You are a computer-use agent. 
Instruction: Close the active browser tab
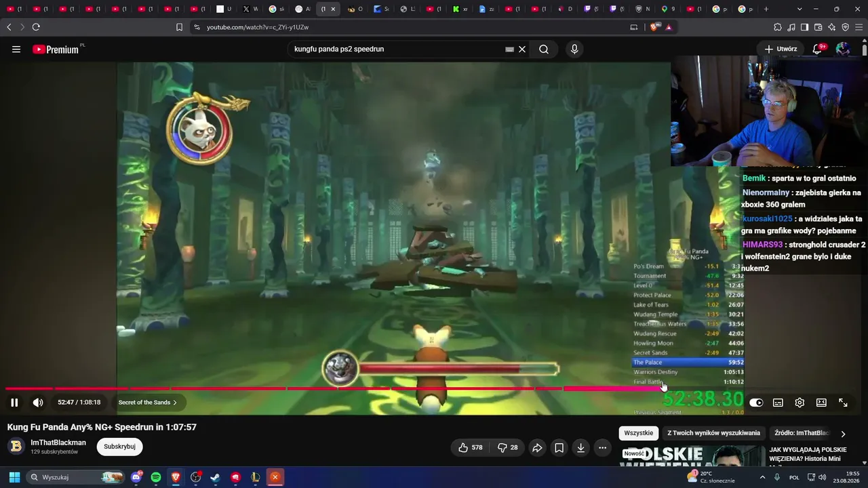coord(333,9)
